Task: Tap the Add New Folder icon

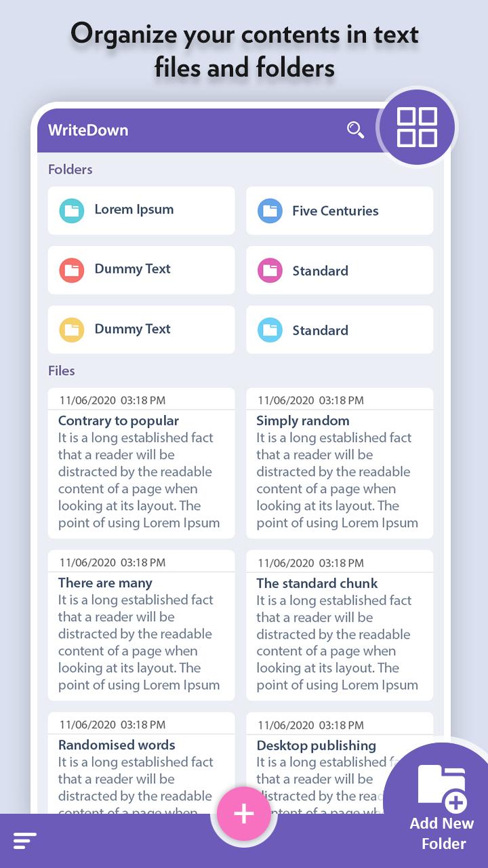Action: [x=442, y=788]
